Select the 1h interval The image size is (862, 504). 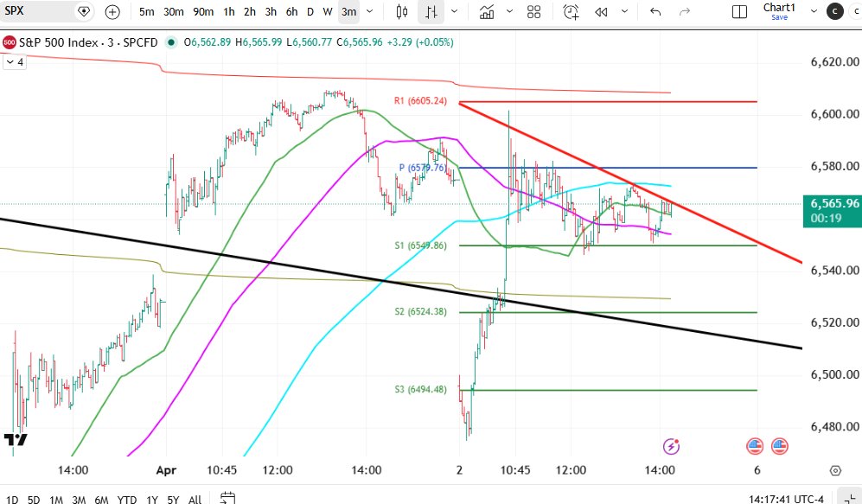click(x=229, y=11)
